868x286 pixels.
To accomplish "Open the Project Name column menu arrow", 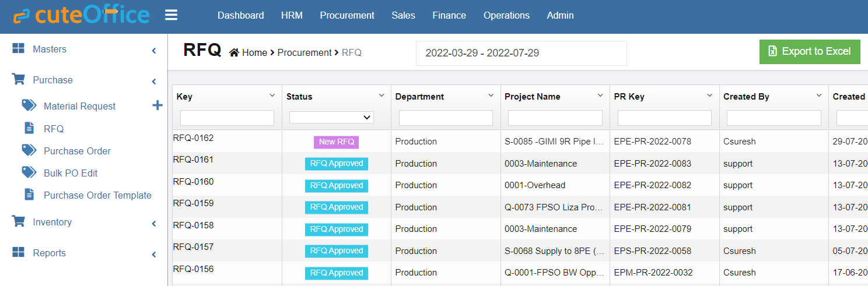I will click(600, 96).
